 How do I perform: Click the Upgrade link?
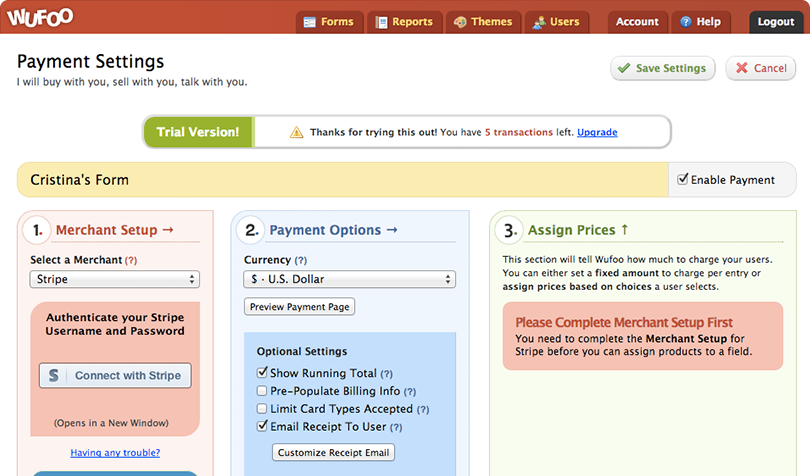pyautogui.click(x=597, y=132)
